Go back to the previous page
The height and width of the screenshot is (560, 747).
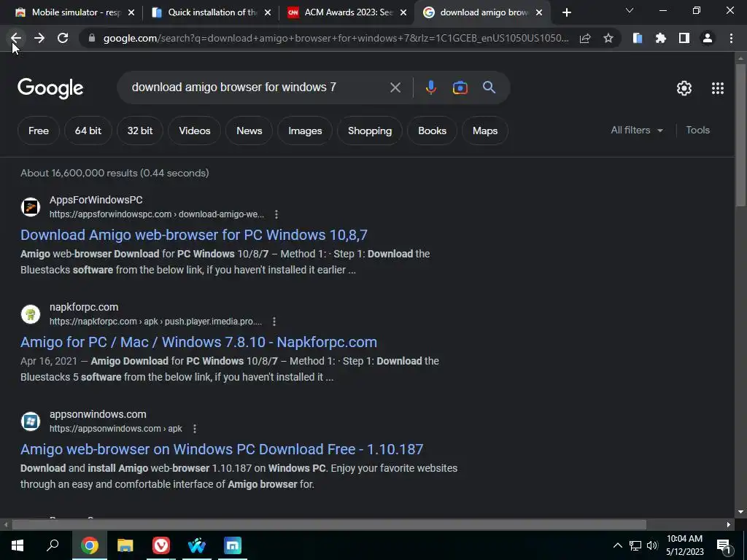click(16, 38)
